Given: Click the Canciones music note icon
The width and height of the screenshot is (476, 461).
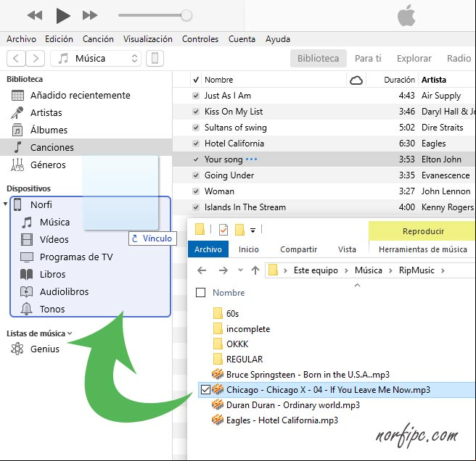Looking at the screenshot, I should (x=18, y=147).
